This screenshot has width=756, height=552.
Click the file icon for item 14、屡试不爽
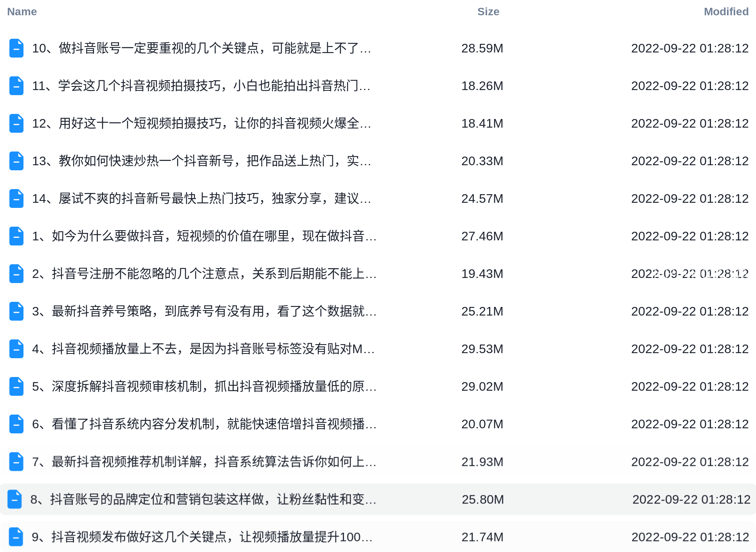click(16, 198)
